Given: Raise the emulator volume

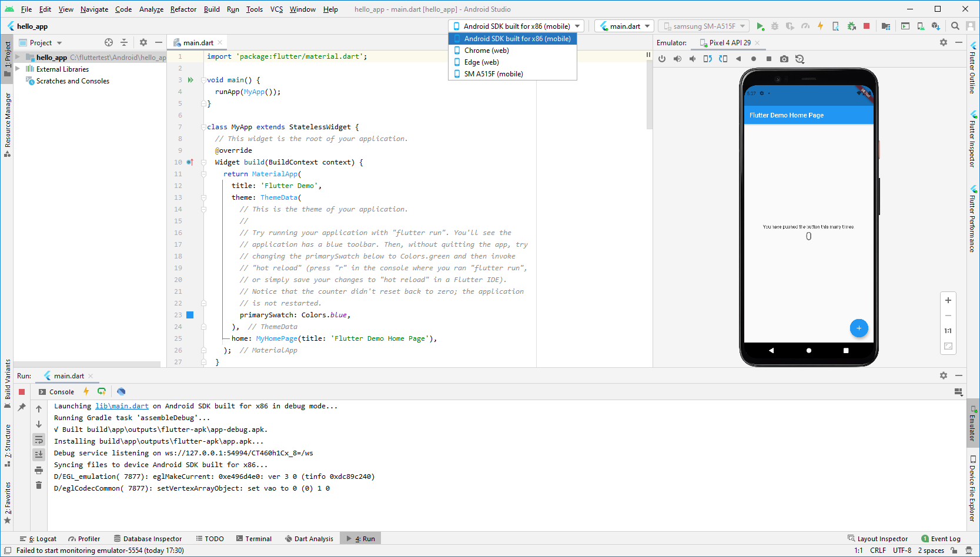Looking at the screenshot, I should tap(677, 59).
